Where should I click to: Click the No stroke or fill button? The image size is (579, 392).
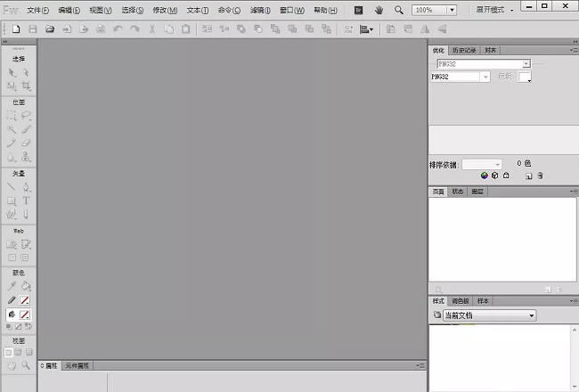[19, 327]
